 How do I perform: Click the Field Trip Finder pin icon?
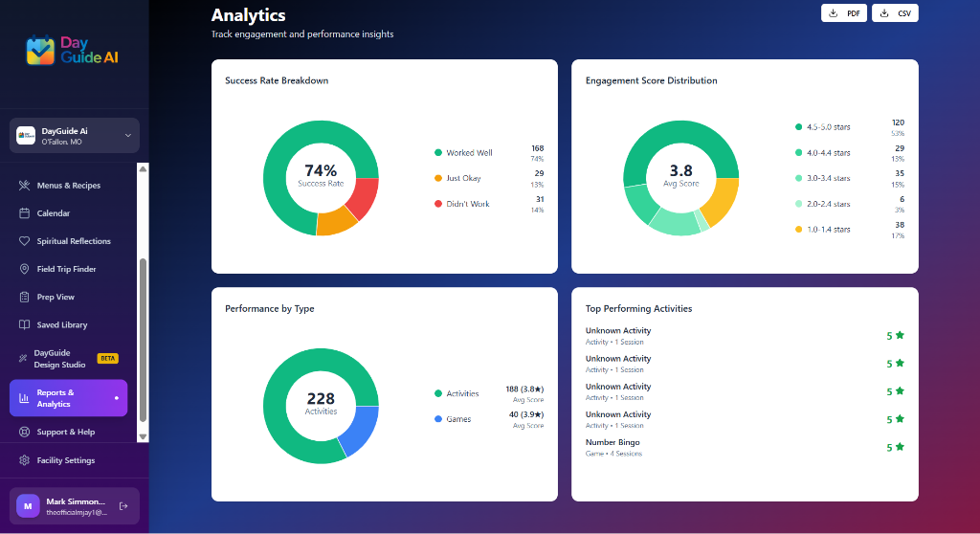tap(24, 269)
